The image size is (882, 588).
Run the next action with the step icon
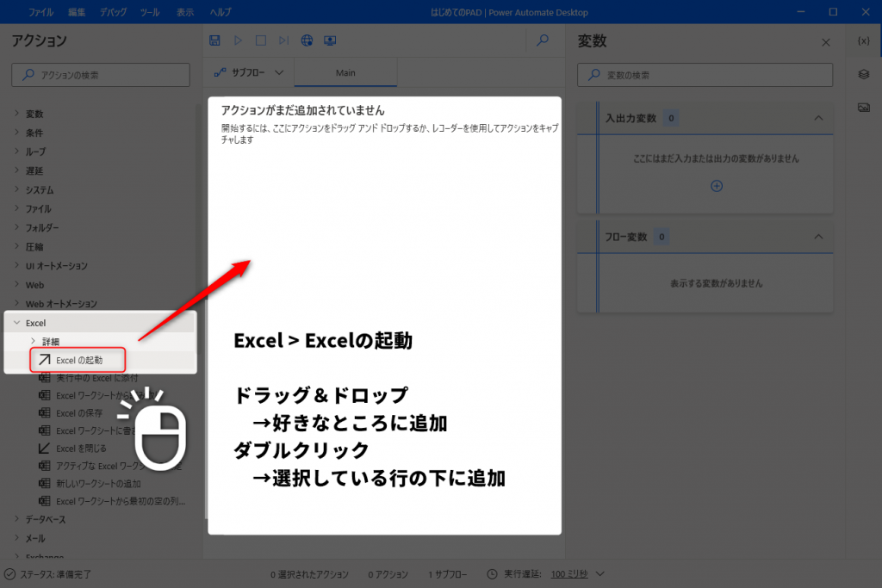click(283, 40)
